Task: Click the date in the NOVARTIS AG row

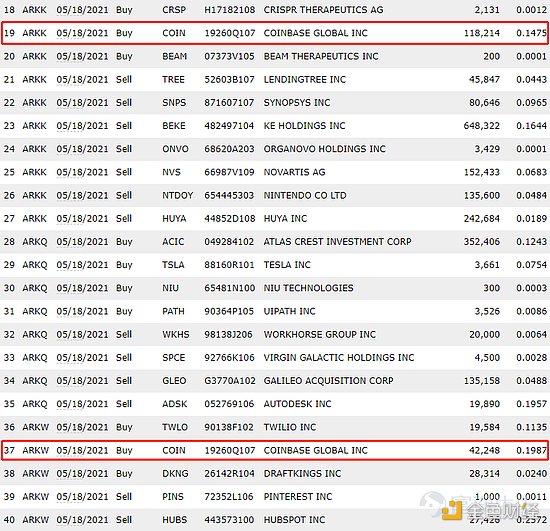Action: [x=82, y=172]
